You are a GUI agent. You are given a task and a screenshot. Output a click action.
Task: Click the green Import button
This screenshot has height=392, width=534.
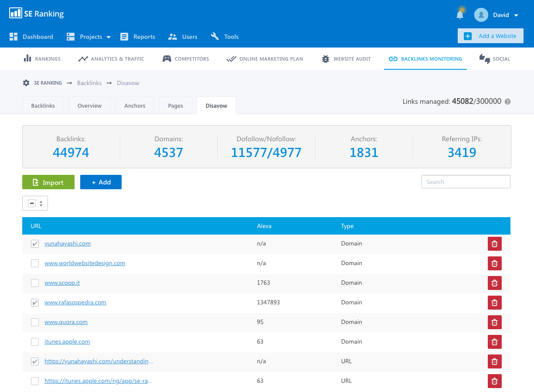[x=48, y=182]
